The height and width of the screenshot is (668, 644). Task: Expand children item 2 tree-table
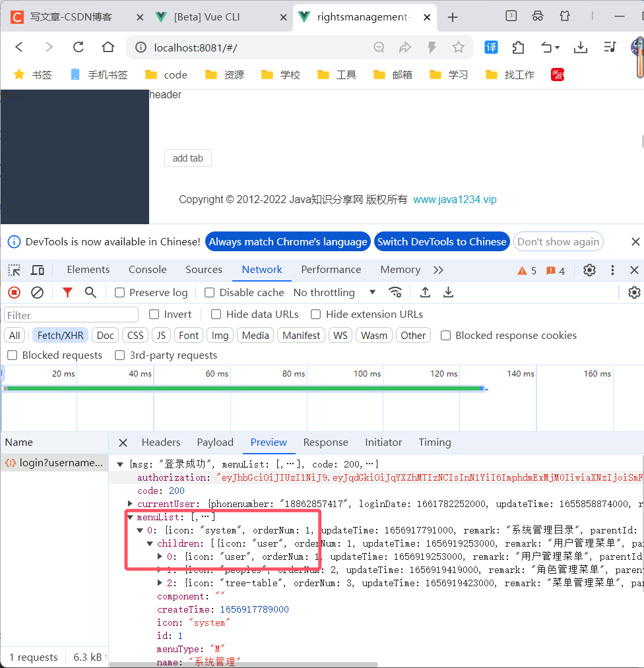click(x=160, y=583)
